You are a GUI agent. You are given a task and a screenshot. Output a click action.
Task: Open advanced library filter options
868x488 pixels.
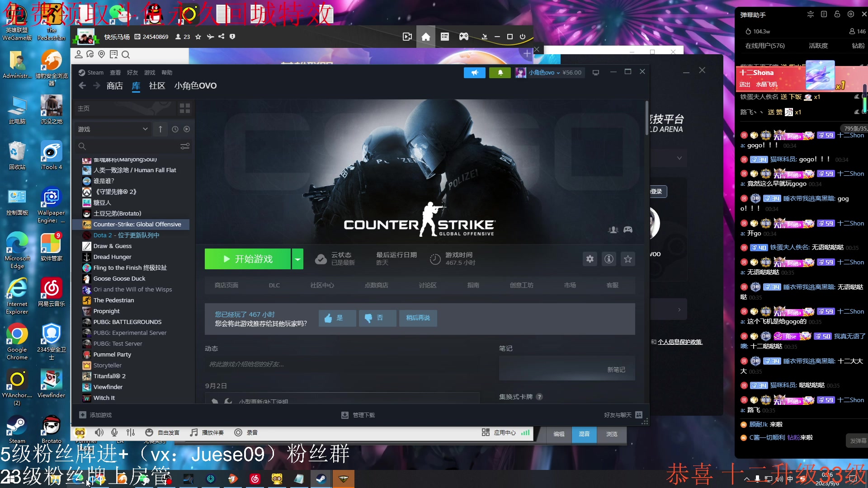185,146
